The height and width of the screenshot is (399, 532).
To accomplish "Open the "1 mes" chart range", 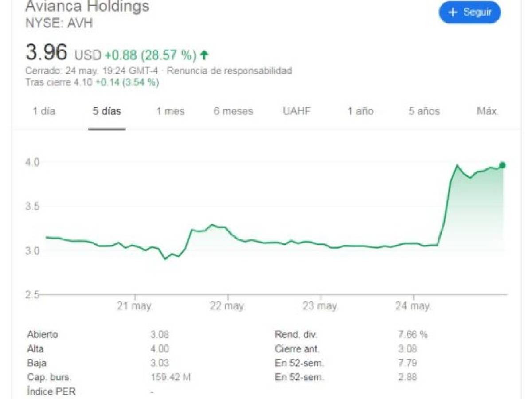I will point(170,111).
